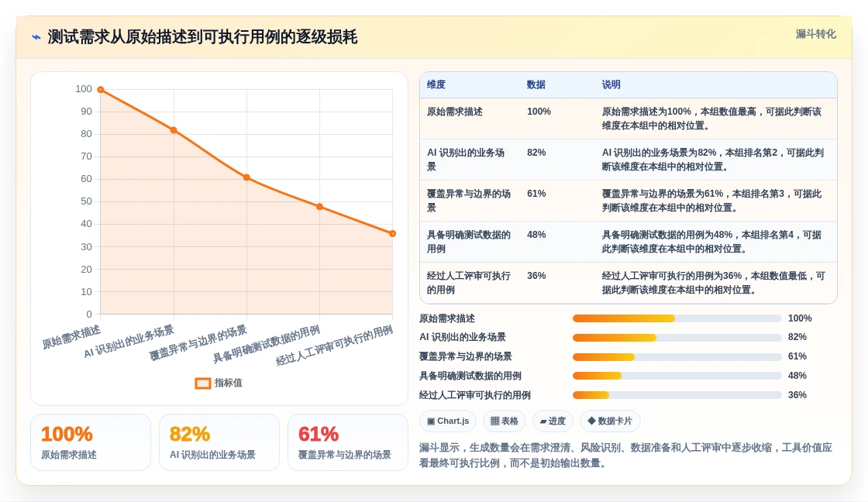Click the y-axis tick label 50
The height and width of the screenshot is (502, 868).
pyautogui.click(x=86, y=201)
